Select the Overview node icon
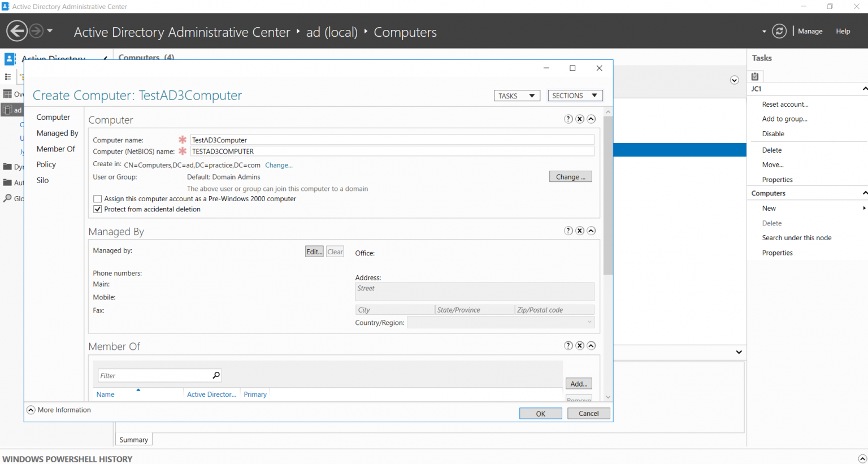This screenshot has width=868, height=464. (7, 94)
